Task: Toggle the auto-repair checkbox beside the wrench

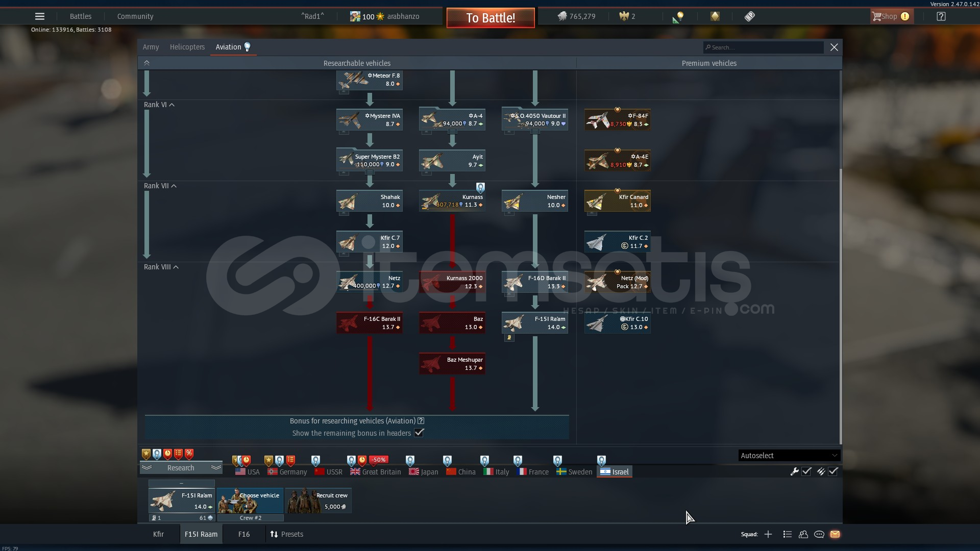Action: [806, 471]
